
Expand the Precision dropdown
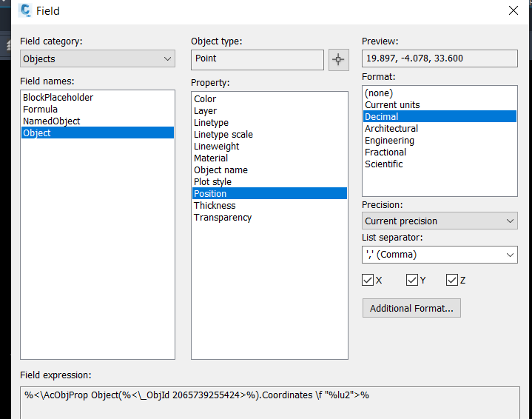click(440, 221)
